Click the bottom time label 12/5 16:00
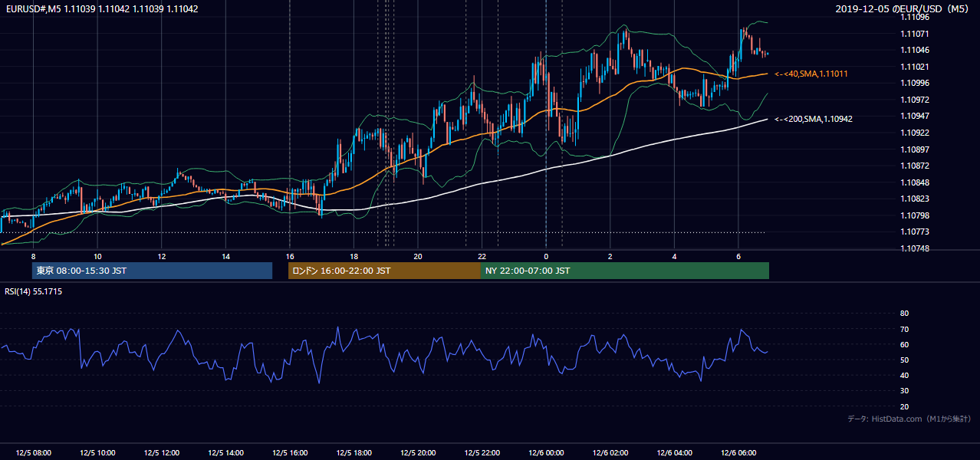Screen dimensions: 980x460 coord(290,453)
